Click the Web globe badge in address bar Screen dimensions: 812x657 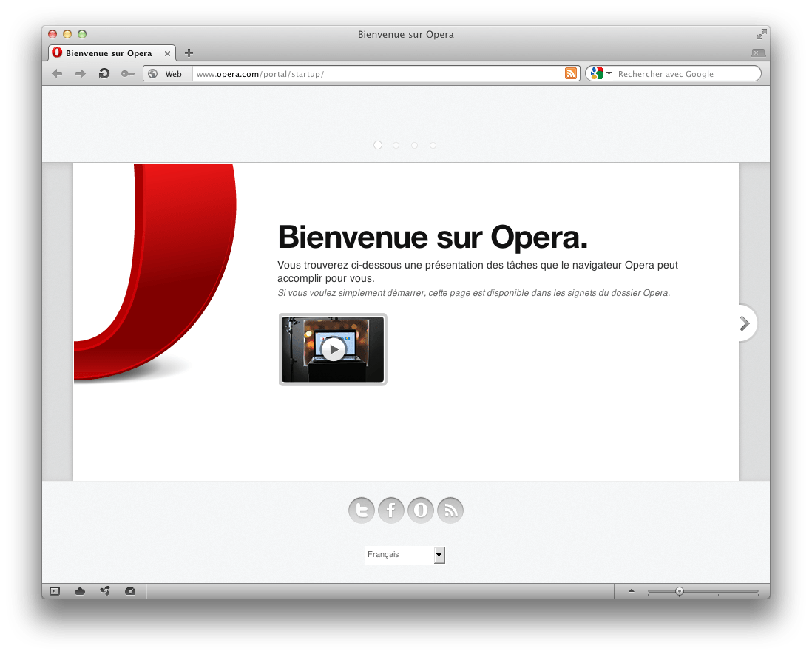pyautogui.click(x=167, y=73)
